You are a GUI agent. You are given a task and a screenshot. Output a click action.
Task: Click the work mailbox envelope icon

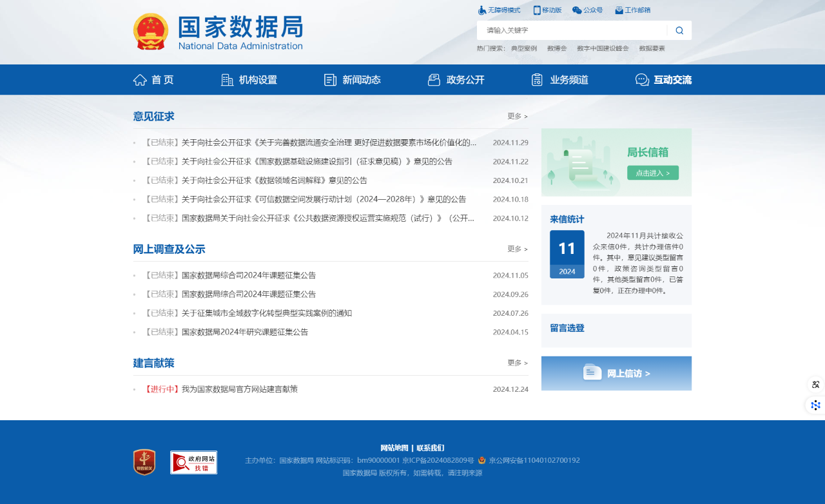tap(619, 10)
